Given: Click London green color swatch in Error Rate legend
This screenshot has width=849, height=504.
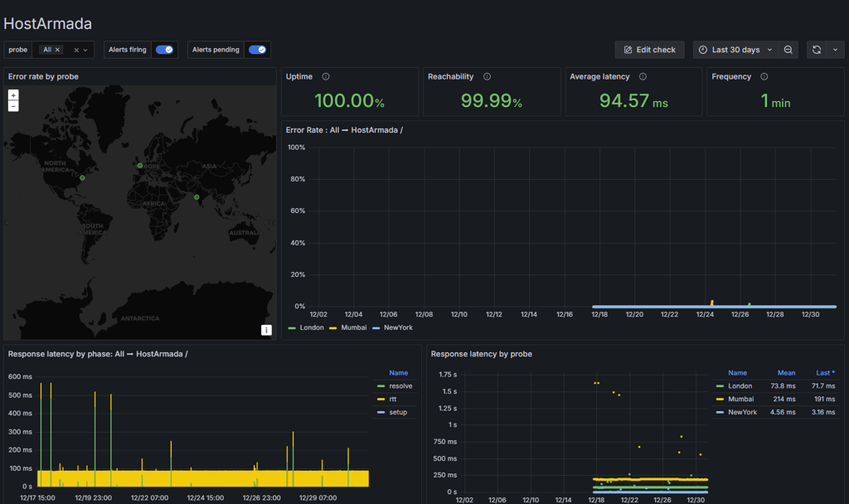Looking at the screenshot, I should [x=293, y=328].
